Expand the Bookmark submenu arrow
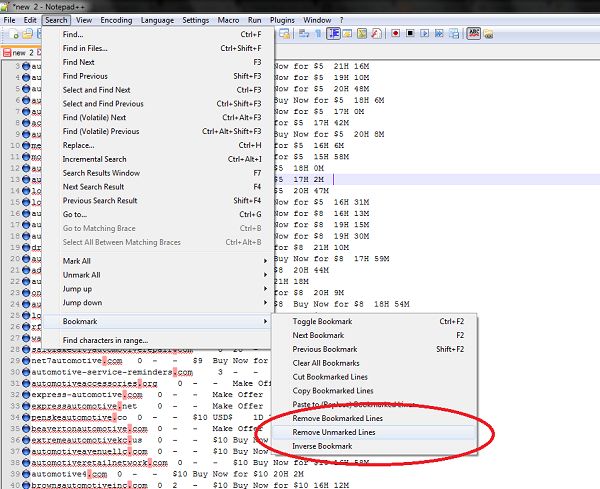The height and width of the screenshot is (489, 600). point(265,321)
